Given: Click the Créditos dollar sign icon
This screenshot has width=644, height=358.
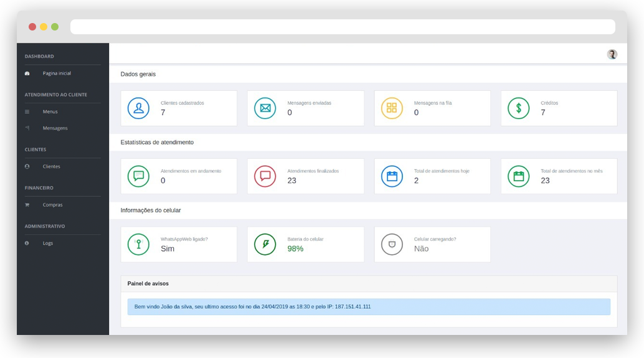Looking at the screenshot, I should pyautogui.click(x=518, y=108).
